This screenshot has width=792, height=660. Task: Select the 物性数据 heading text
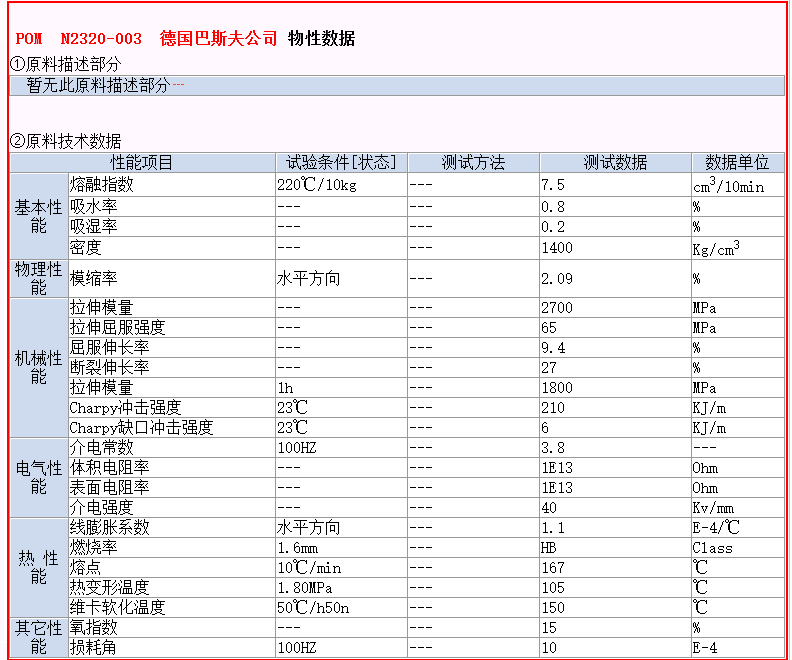[321, 39]
